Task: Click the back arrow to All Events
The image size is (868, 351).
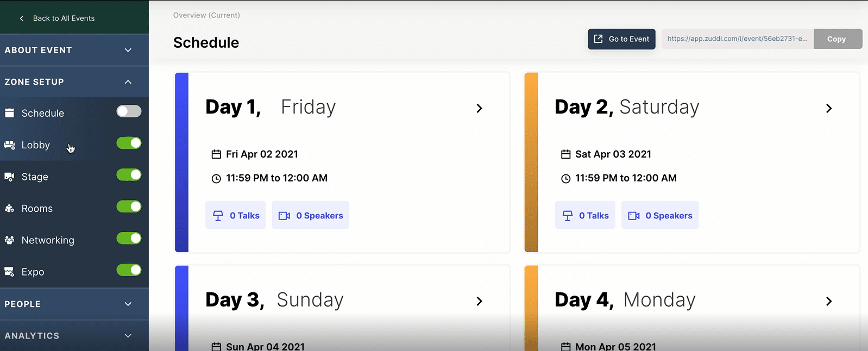Action: pos(22,18)
